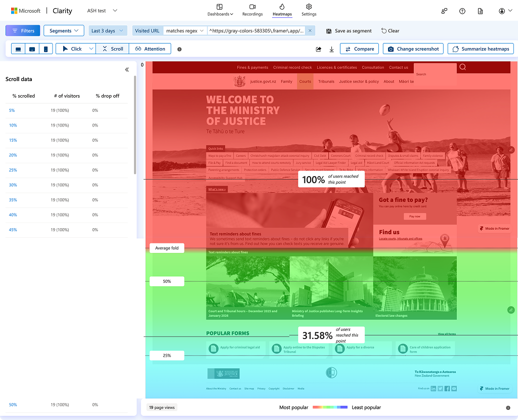The width and height of the screenshot is (518, 420).
Task: Select the 25% scrolled row
Action: pyautogui.click(x=66, y=170)
